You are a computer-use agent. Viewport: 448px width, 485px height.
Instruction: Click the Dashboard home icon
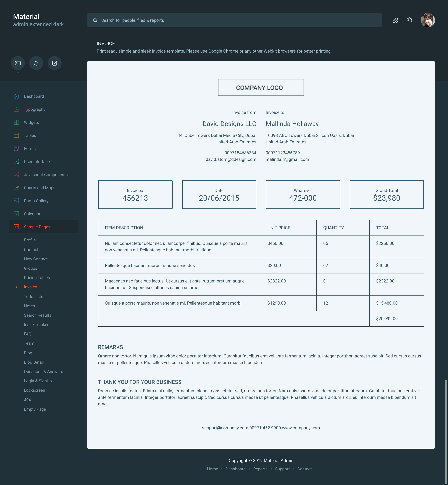[16, 96]
